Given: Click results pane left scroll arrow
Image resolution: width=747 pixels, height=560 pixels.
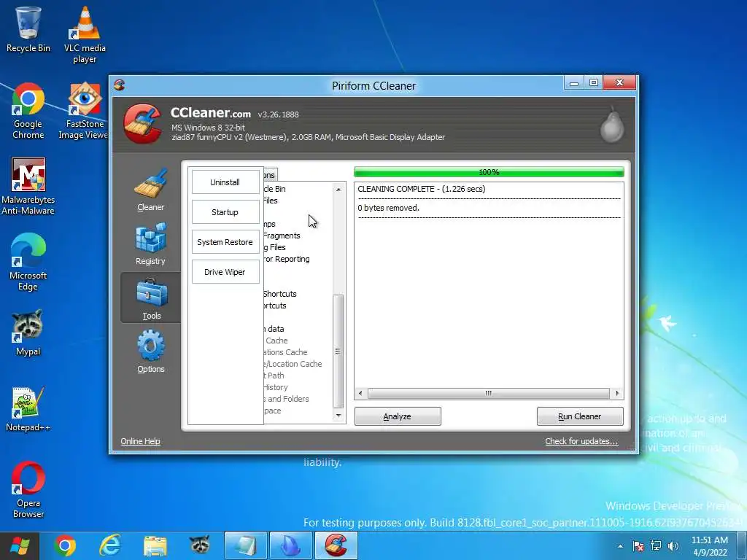Looking at the screenshot, I should tap(360, 393).
